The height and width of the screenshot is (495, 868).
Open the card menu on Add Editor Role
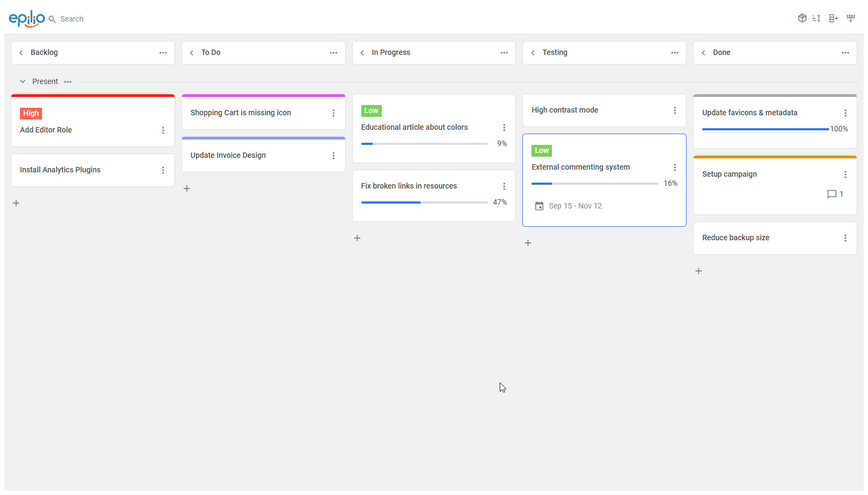pyautogui.click(x=163, y=130)
